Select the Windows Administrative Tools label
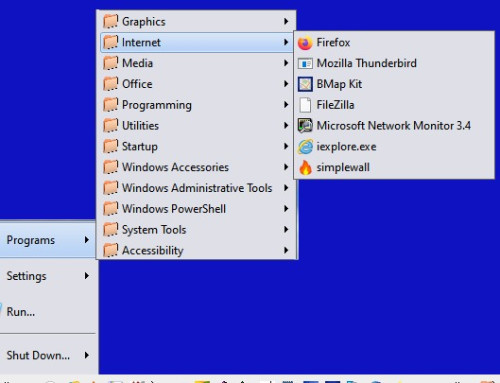 pyautogui.click(x=197, y=188)
